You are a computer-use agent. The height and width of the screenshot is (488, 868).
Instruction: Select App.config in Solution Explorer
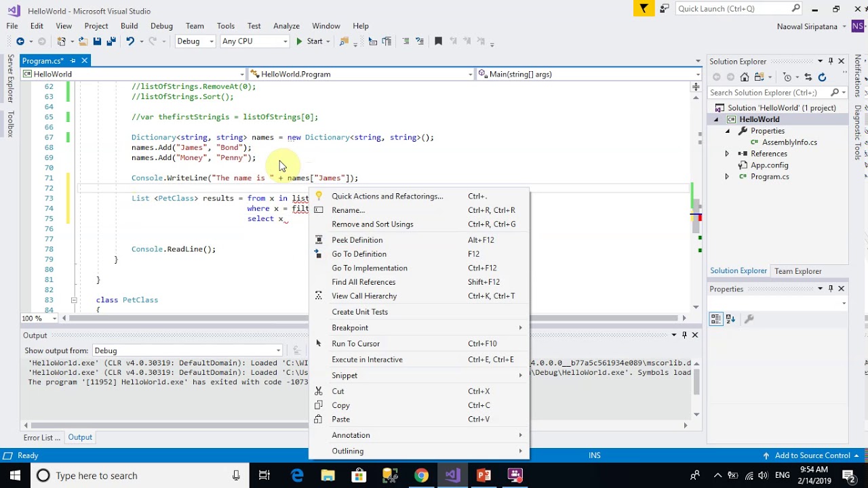coord(769,165)
